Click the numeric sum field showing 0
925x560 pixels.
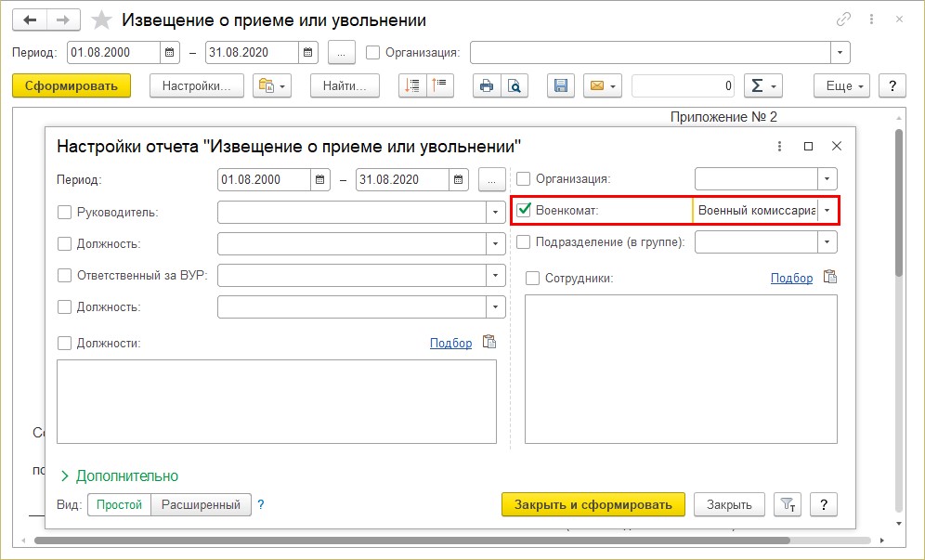[x=684, y=86]
